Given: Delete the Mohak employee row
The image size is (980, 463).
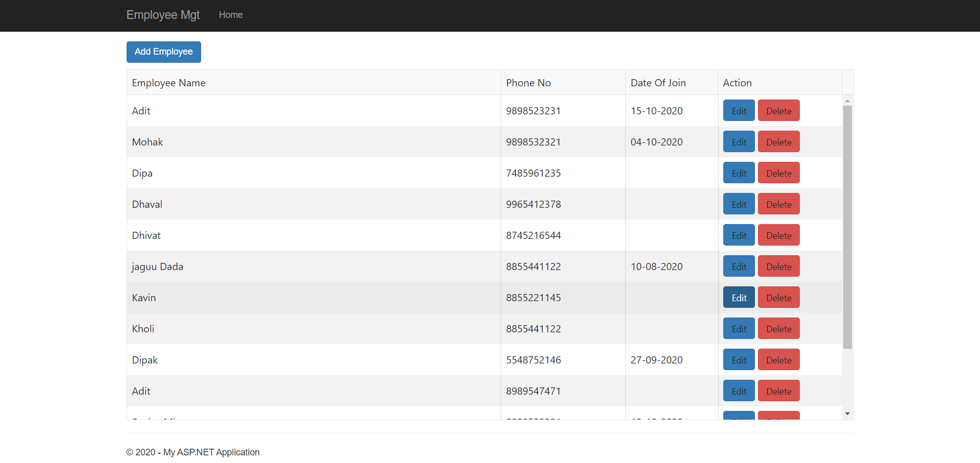Looking at the screenshot, I should 778,142.
